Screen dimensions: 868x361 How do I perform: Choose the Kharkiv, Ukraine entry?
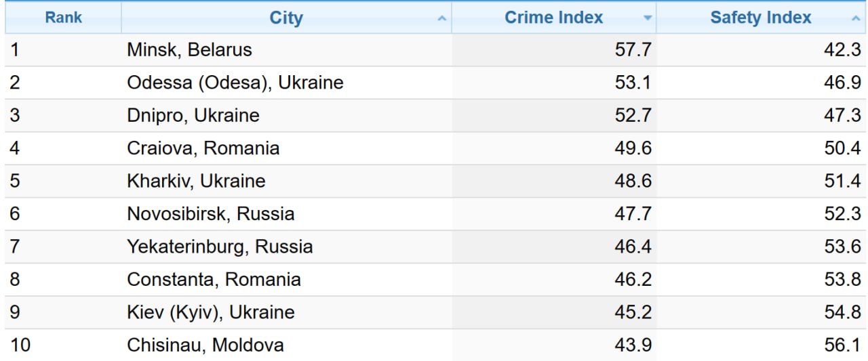pyautogui.click(x=196, y=182)
